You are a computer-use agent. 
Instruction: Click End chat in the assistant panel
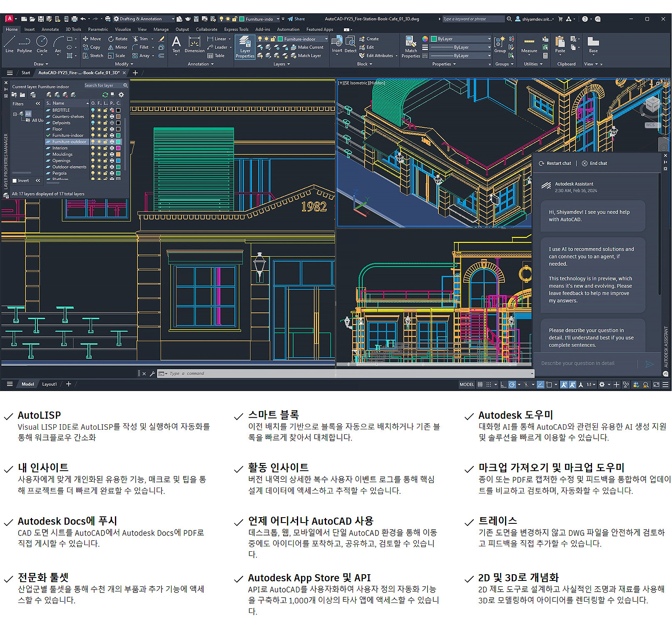coord(595,163)
